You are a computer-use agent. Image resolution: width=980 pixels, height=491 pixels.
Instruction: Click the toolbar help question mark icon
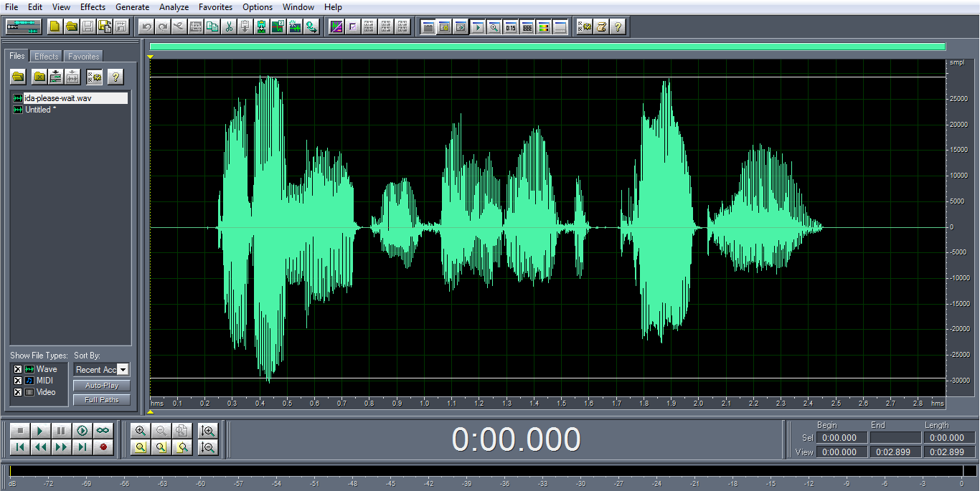pyautogui.click(x=618, y=27)
